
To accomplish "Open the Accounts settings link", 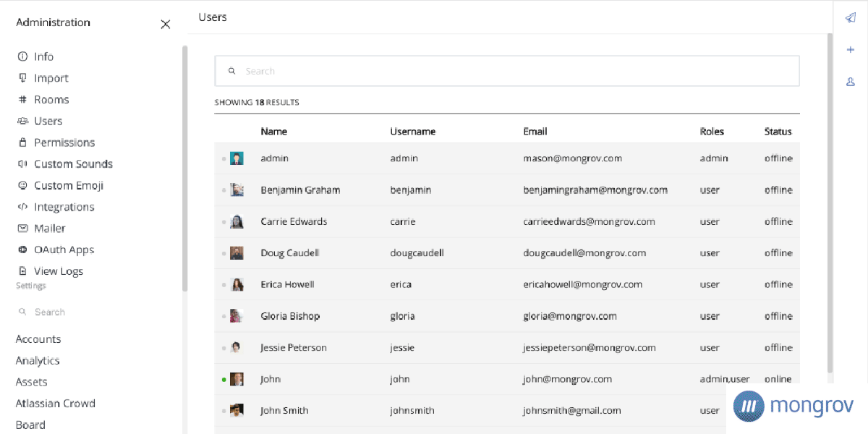I will (38, 339).
